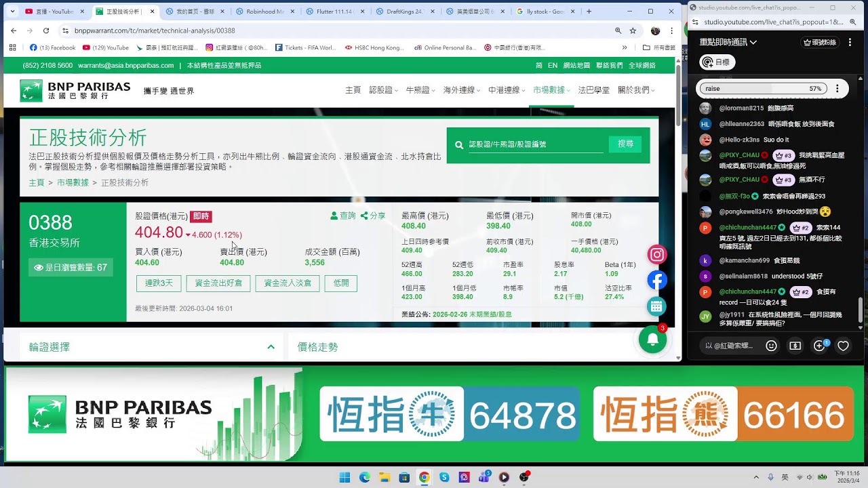
Task: Click the 低開 tag button
Action: (x=341, y=283)
